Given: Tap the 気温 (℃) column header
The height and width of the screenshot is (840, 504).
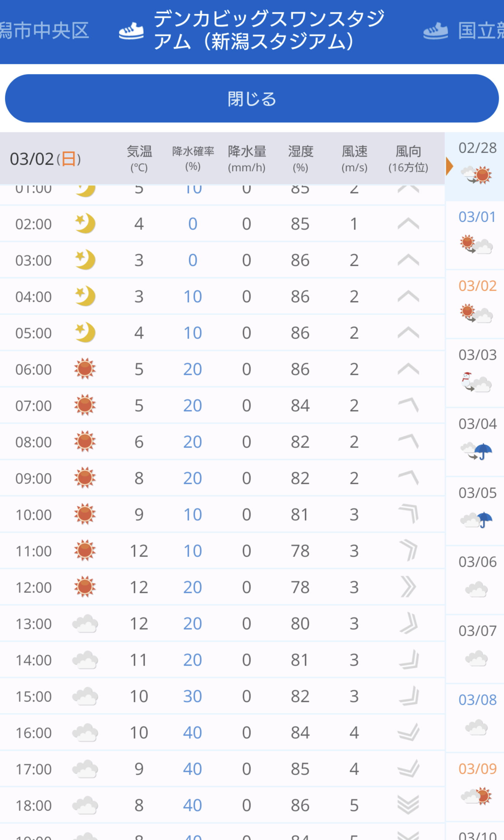Looking at the screenshot, I should click(x=139, y=159).
